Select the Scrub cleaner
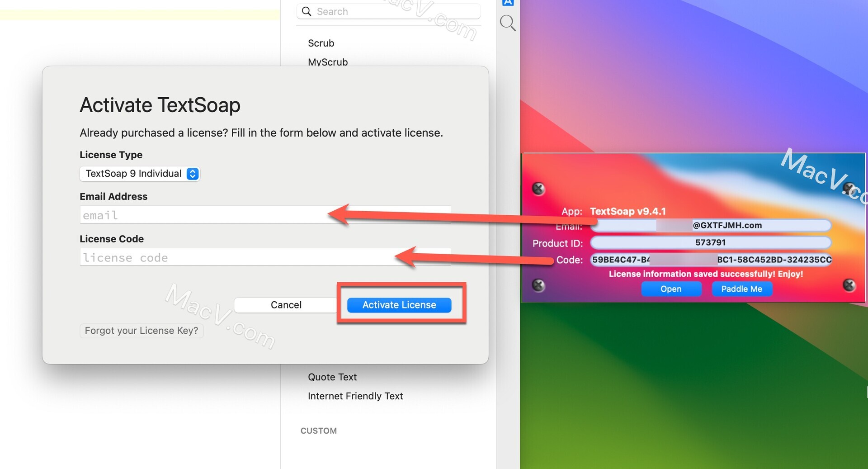 coord(321,43)
